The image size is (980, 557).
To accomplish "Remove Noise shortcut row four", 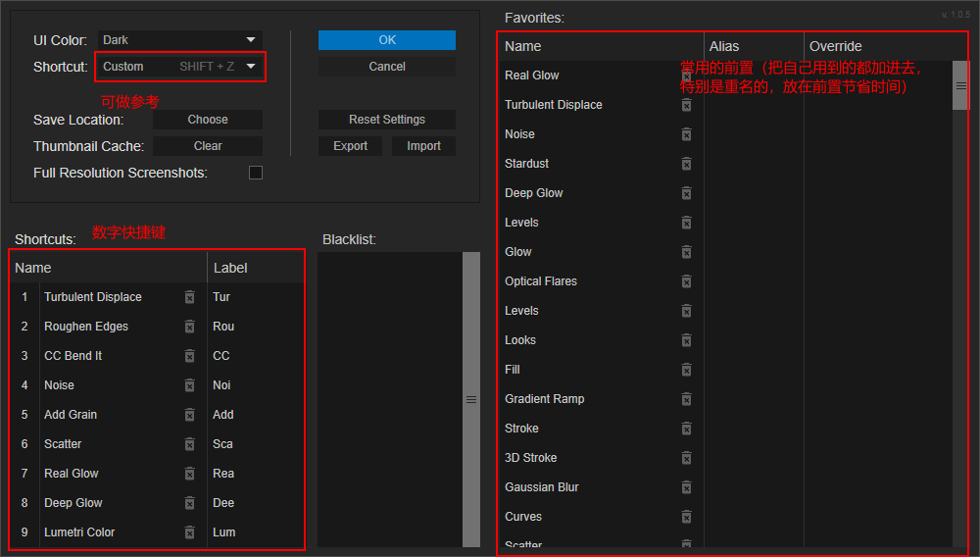I will coord(189,385).
